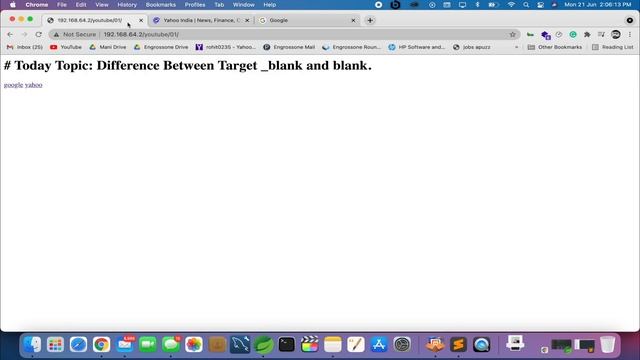Switch to the Yahoo India tab
640x360 pixels.
click(x=202, y=20)
